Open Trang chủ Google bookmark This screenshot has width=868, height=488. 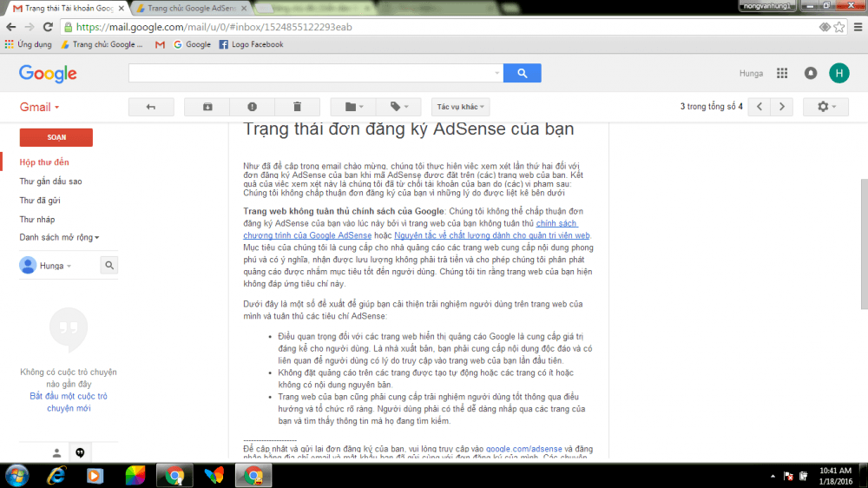click(x=102, y=44)
